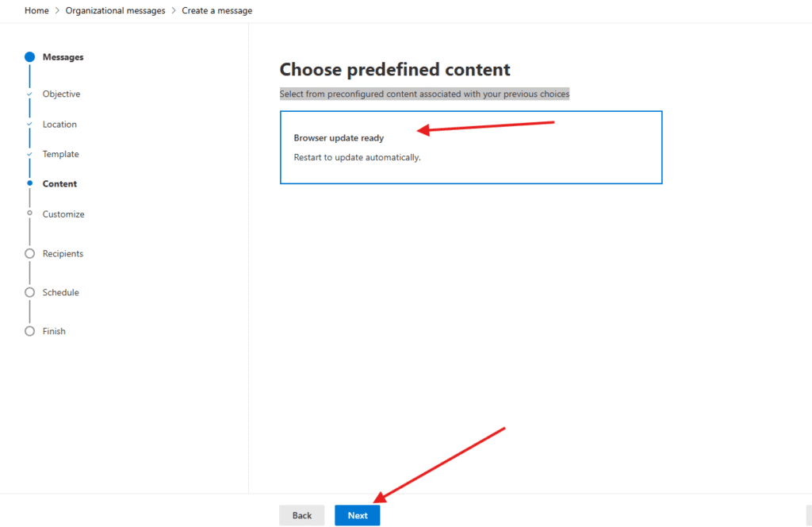The width and height of the screenshot is (812, 527).
Task: Select the Browser update ready content card
Action: pos(470,148)
